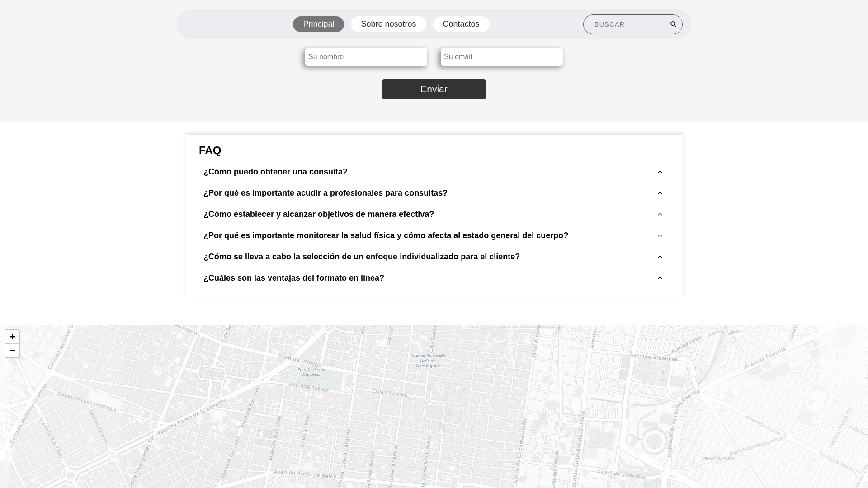Open question about establecer y alcanzar objetivos
Viewport: 868px width, 488px height.
coord(319,214)
